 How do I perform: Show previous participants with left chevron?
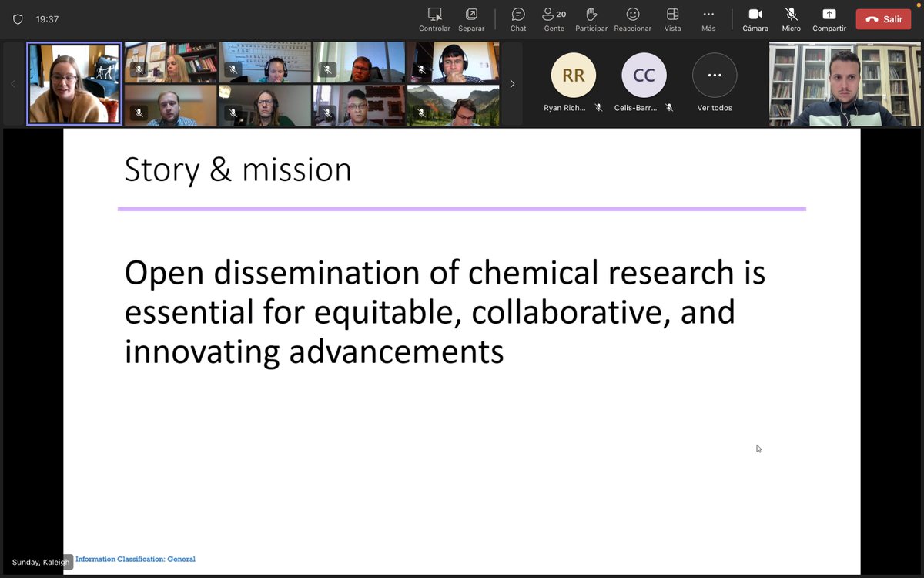tap(13, 84)
